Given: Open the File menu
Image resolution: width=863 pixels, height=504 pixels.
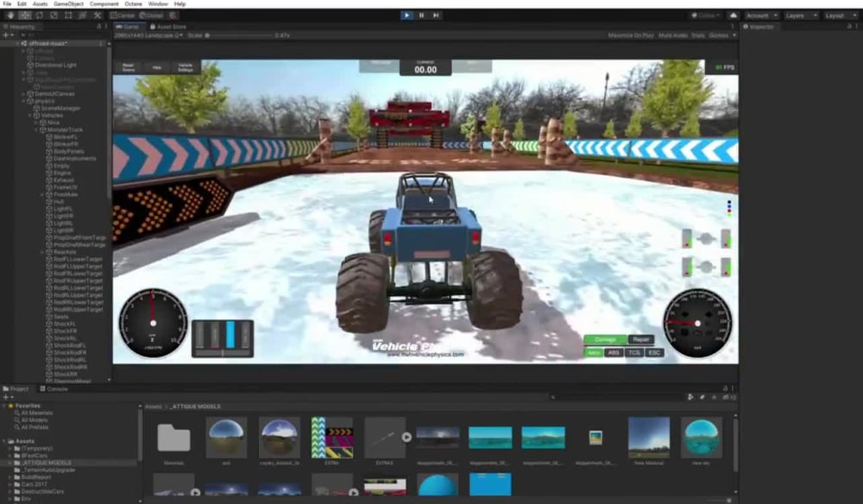Looking at the screenshot, I should pos(7,3).
